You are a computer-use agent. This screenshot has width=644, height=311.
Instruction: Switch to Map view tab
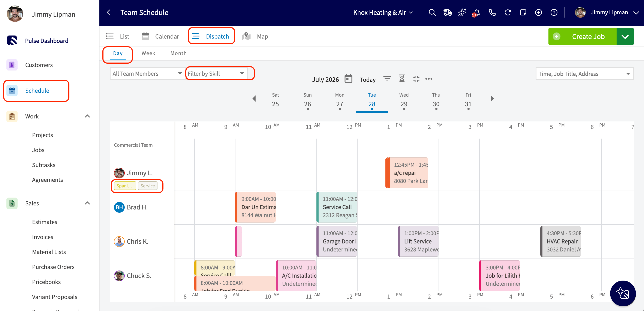pyautogui.click(x=255, y=36)
